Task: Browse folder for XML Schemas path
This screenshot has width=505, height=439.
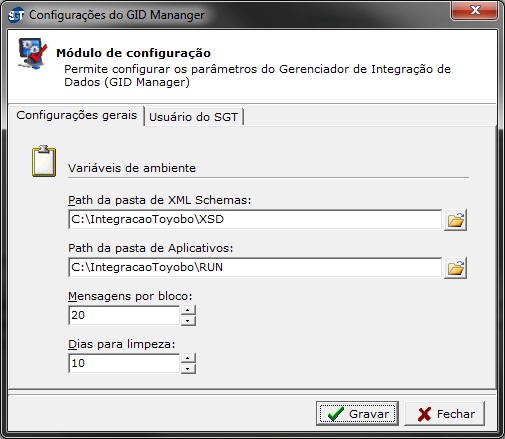Action: (455, 220)
